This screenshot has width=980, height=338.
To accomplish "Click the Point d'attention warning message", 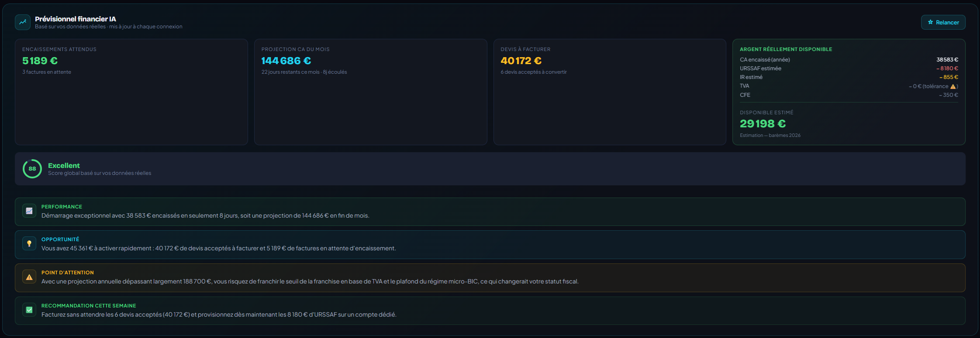I will [x=310, y=281].
